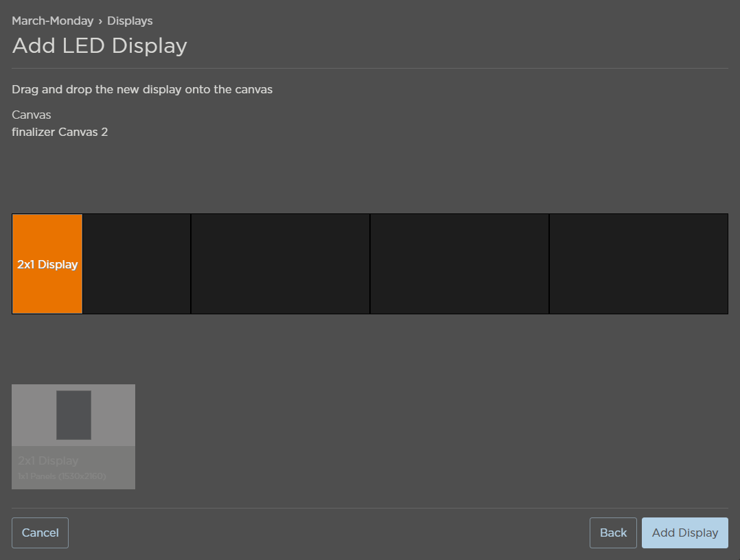Select the greyed 2x1 Display card title
Viewport: 740px width, 560px height.
pos(48,460)
